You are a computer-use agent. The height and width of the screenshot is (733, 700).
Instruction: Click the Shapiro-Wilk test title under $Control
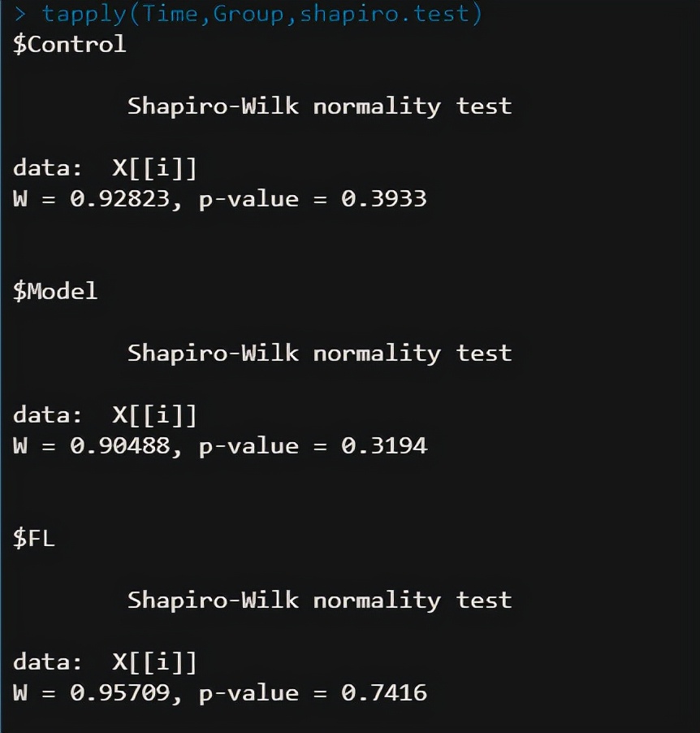319,106
